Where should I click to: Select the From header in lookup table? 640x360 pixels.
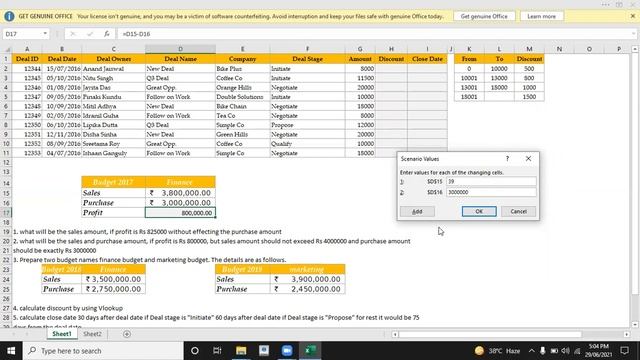tap(469, 59)
